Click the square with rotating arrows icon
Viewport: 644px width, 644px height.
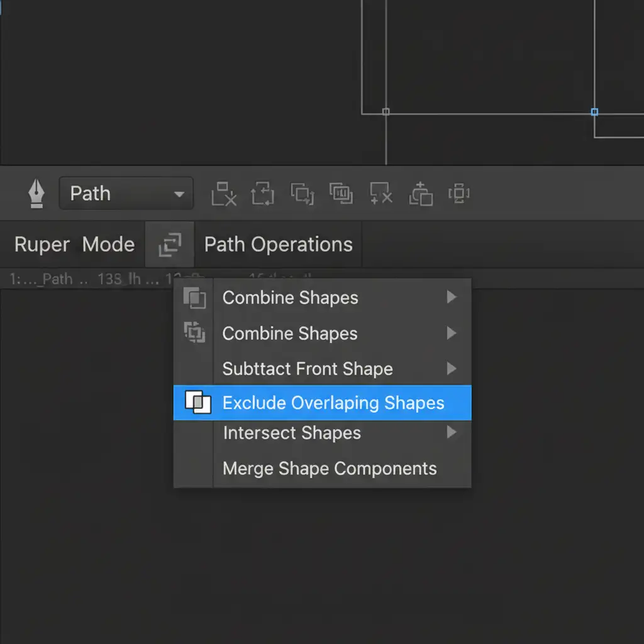pos(263,194)
